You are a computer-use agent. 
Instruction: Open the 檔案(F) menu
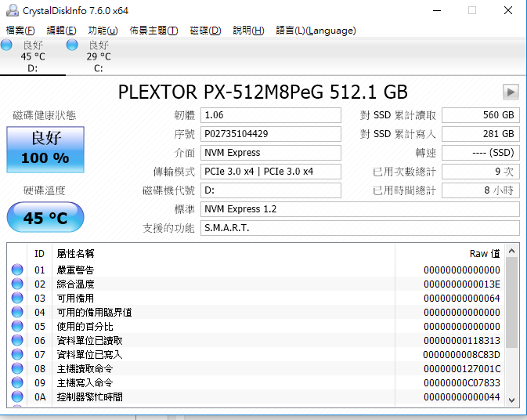20,31
